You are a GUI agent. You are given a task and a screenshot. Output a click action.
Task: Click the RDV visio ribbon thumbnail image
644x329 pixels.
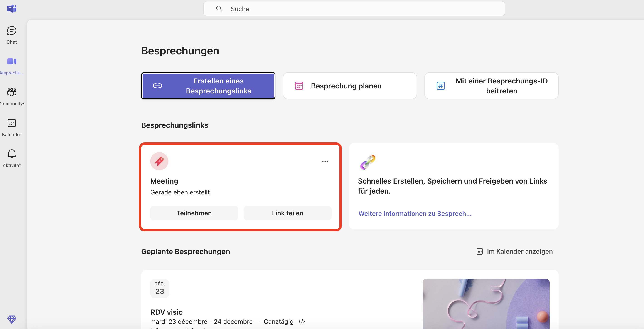click(x=486, y=304)
